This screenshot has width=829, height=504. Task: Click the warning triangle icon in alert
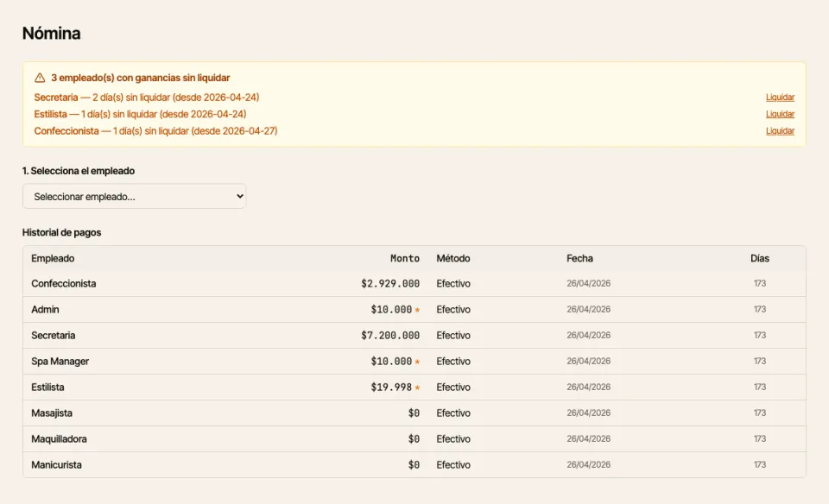point(40,78)
